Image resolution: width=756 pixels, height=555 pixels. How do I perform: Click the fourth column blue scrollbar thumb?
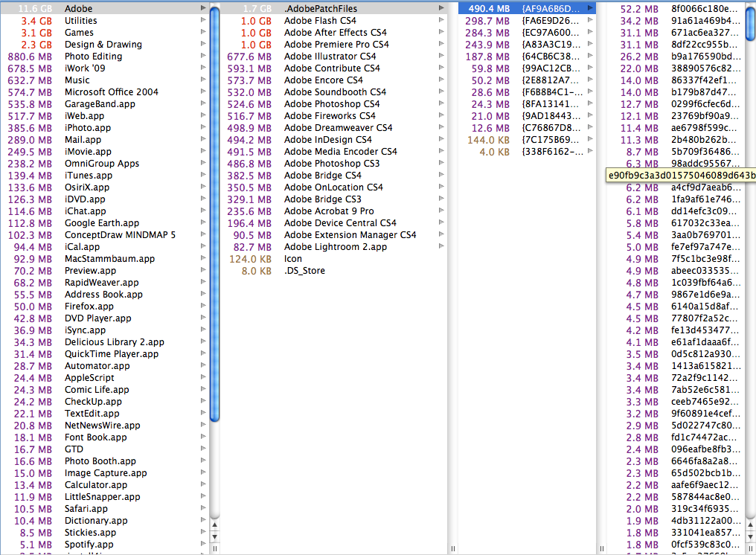click(x=751, y=24)
